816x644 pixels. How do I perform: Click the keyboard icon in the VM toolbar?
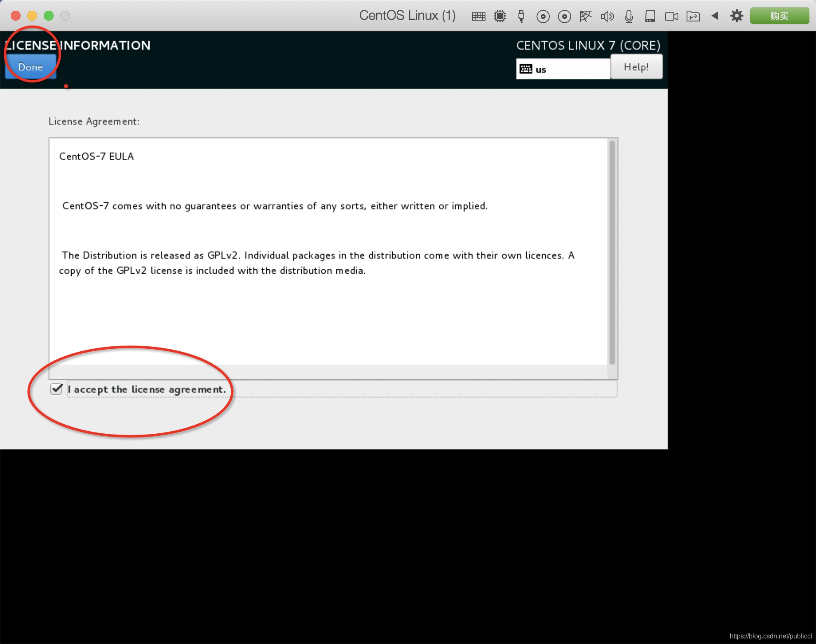(x=478, y=16)
